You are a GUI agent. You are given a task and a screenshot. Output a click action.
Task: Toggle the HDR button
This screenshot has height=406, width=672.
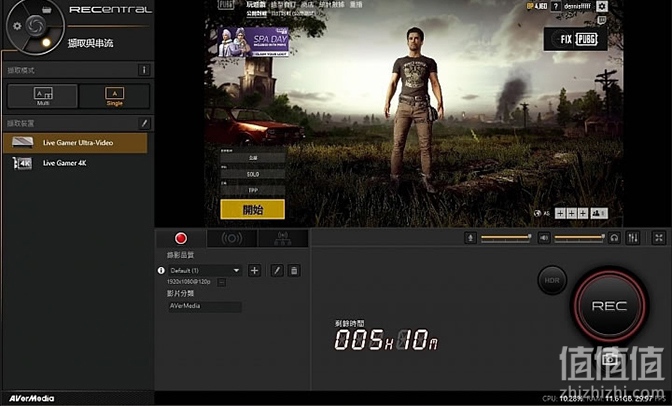(552, 280)
